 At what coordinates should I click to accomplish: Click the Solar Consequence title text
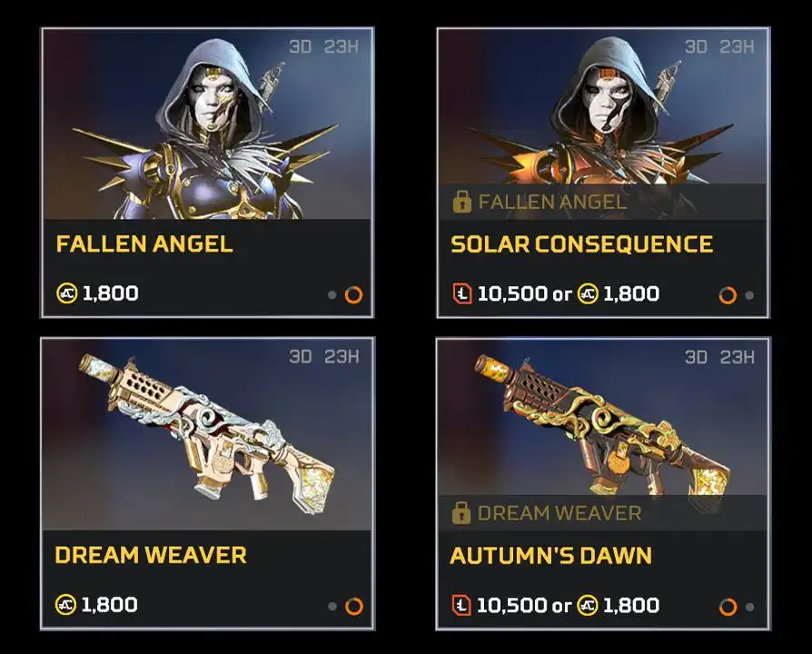(x=581, y=244)
